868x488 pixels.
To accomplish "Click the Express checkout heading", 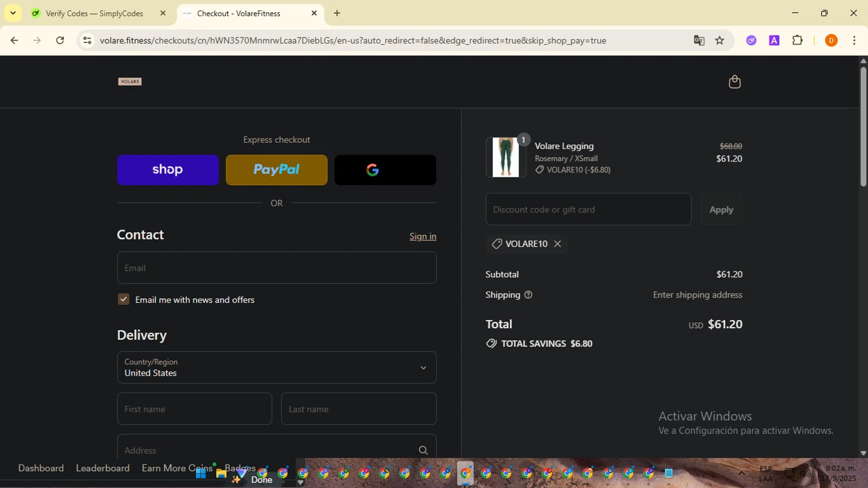I will click(277, 140).
